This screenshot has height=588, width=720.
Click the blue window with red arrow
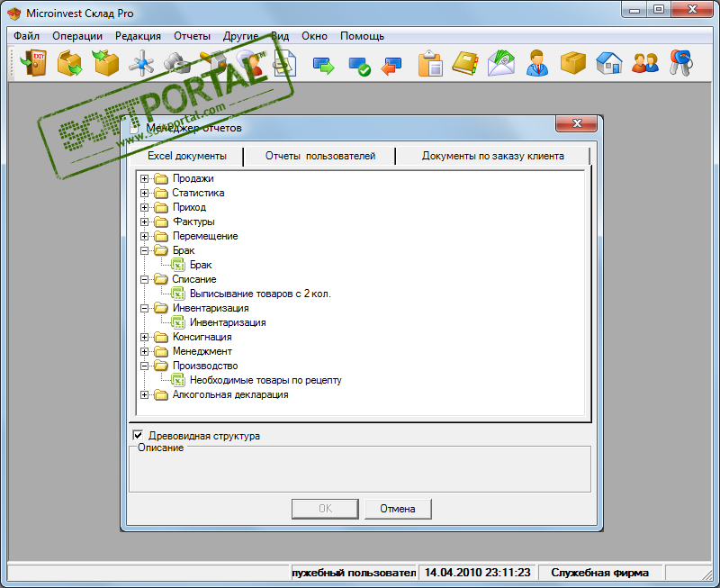391,66
